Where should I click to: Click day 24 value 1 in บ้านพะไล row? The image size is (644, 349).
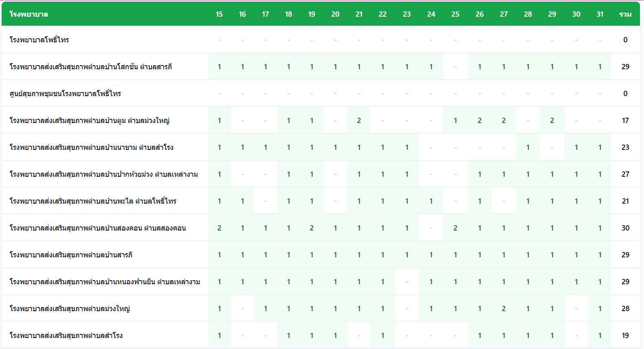coord(431,201)
